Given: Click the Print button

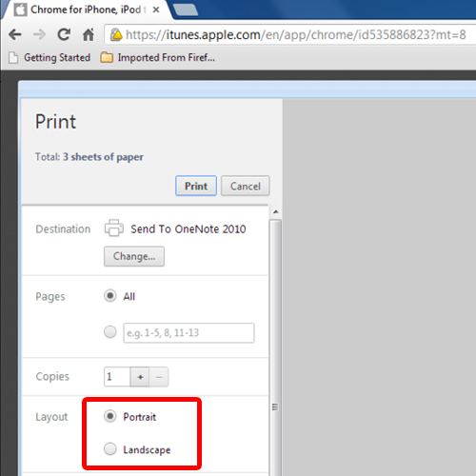Looking at the screenshot, I should (196, 186).
